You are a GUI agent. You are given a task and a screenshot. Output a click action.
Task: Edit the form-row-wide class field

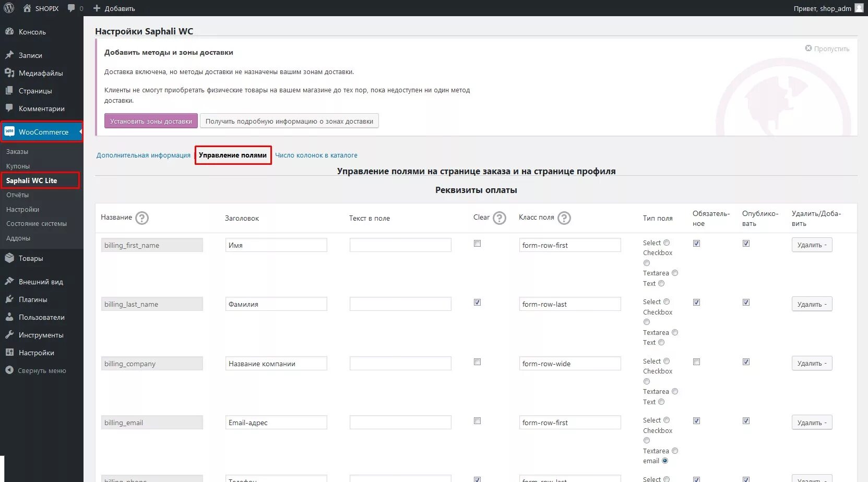coord(570,363)
